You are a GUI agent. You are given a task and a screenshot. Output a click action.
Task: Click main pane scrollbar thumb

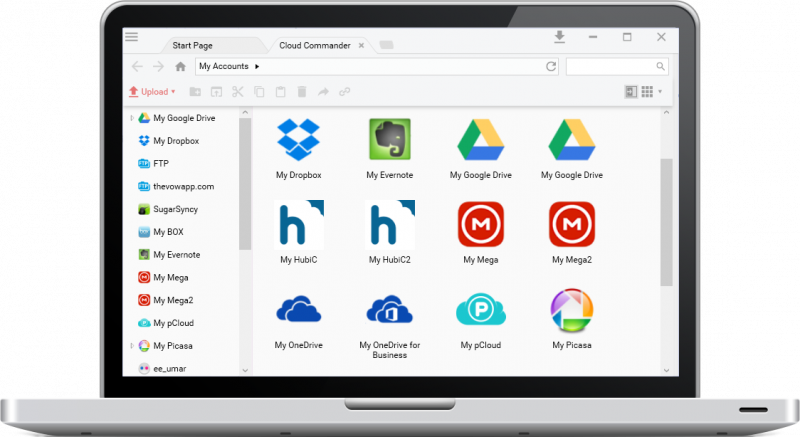pos(666,222)
